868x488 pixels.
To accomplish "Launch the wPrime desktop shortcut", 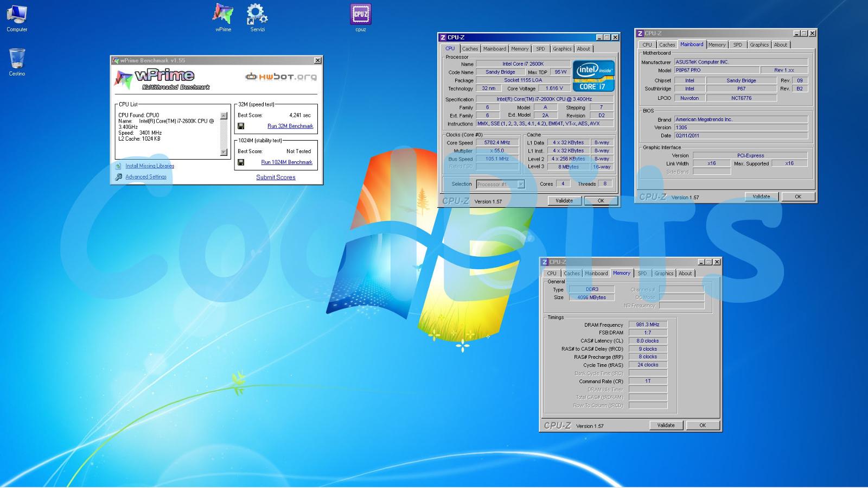I will click(x=223, y=18).
